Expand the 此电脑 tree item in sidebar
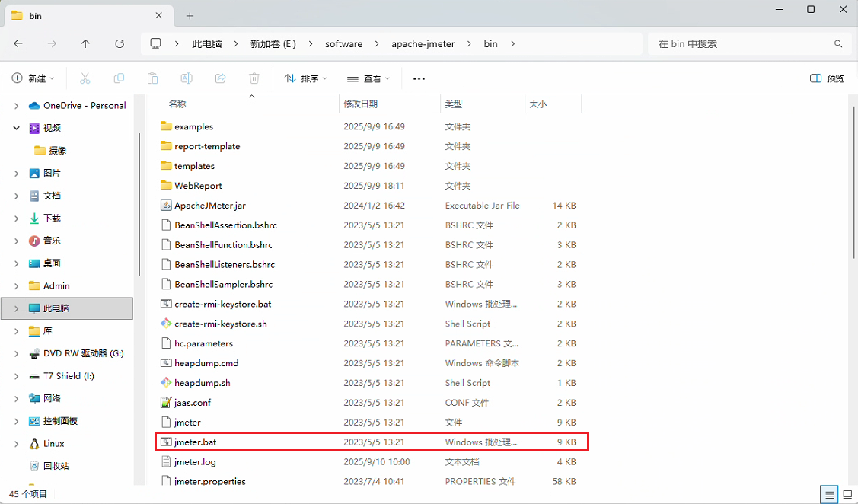Viewport: 858px width, 504px height. pos(17,308)
